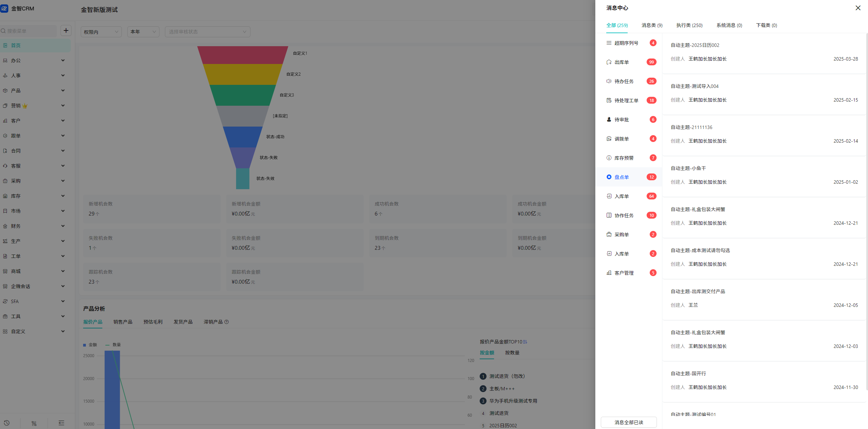Switch to the 消息类 (9) tab
The image size is (868, 429).
(652, 25)
